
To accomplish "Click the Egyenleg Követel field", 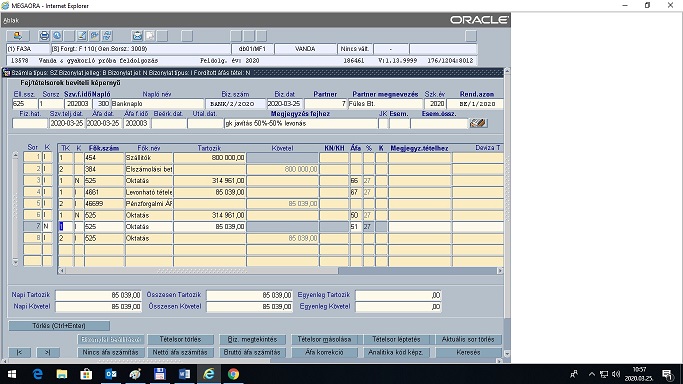I will pos(399,307).
